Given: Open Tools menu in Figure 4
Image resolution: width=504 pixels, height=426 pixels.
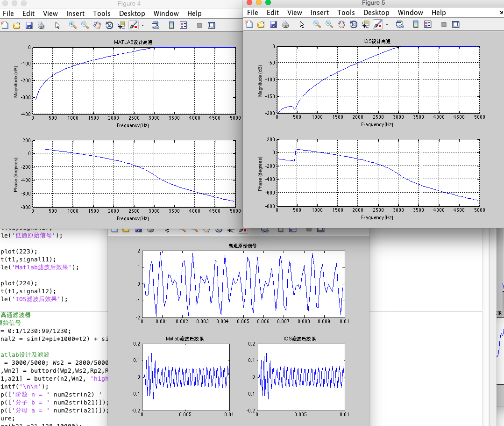Looking at the screenshot, I should point(101,14).
